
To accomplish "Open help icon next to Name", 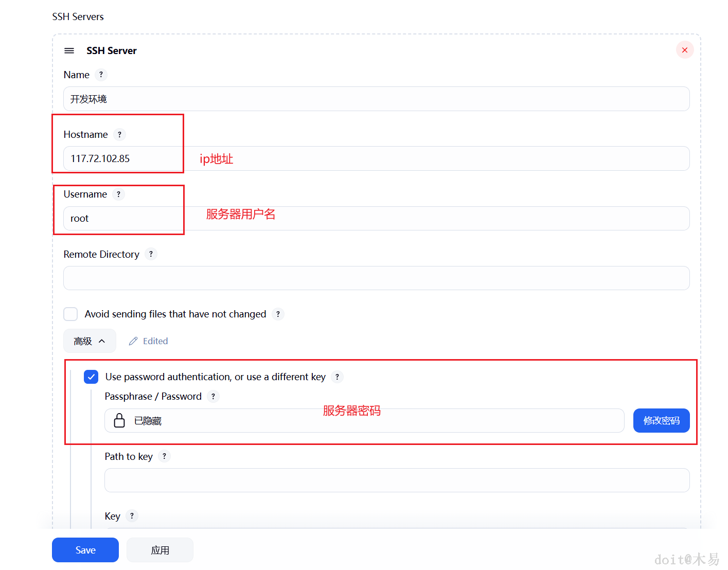I will (x=101, y=75).
